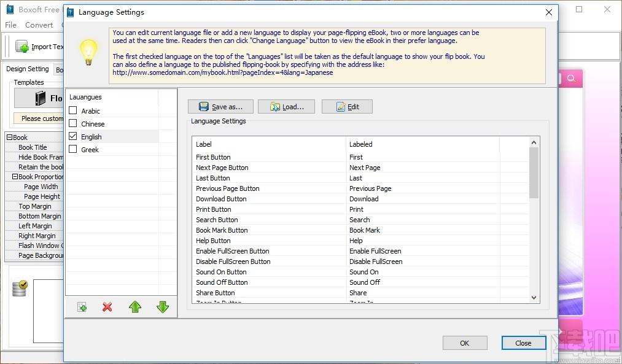Viewport: 622px width, 364px height.
Task: Click the label table vertical scrollbar thumb
Action: [x=534, y=173]
